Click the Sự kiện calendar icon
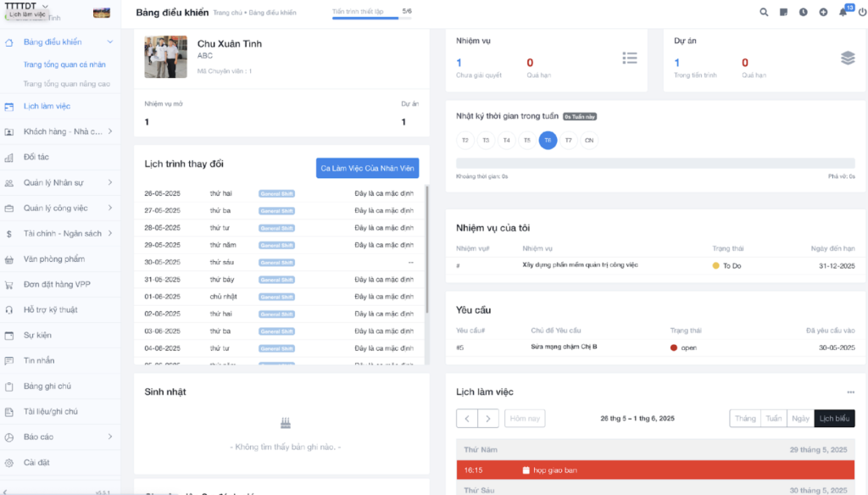Viewport: 868px width, 495px height. point(8,336)
